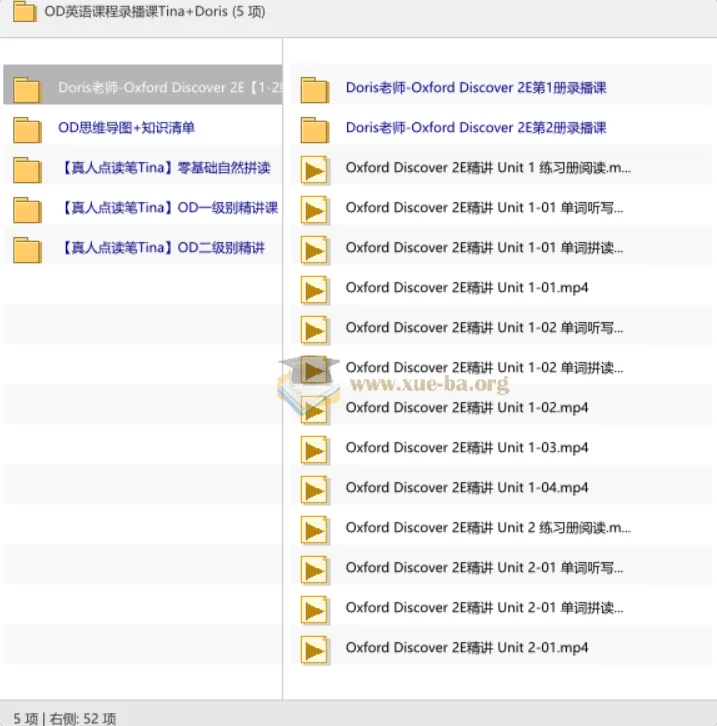
Task: Click video icon of Unit 1-04.mp4
Action: click(315, 490)
